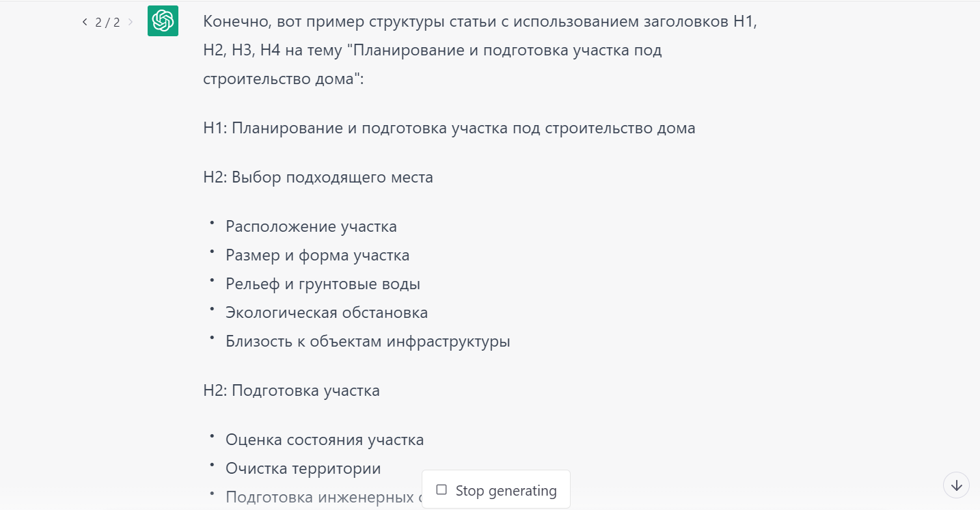Click the "H1: Планирование и подготовка участка" line
980x510 pixels.
(449, 128)
